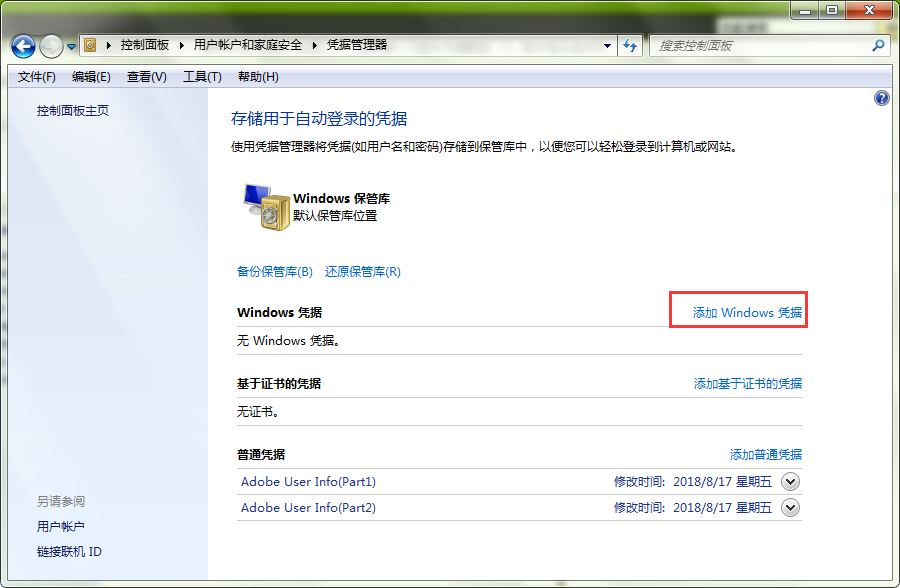Click the 搜索控制面板 search field

[x=760, y=46]
